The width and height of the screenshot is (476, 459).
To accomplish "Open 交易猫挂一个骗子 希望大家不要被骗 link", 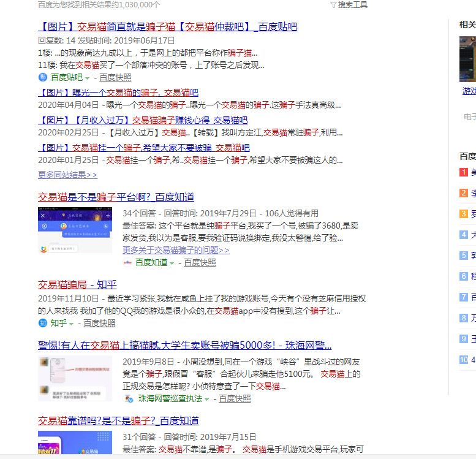I will click(x=144, y=148).
